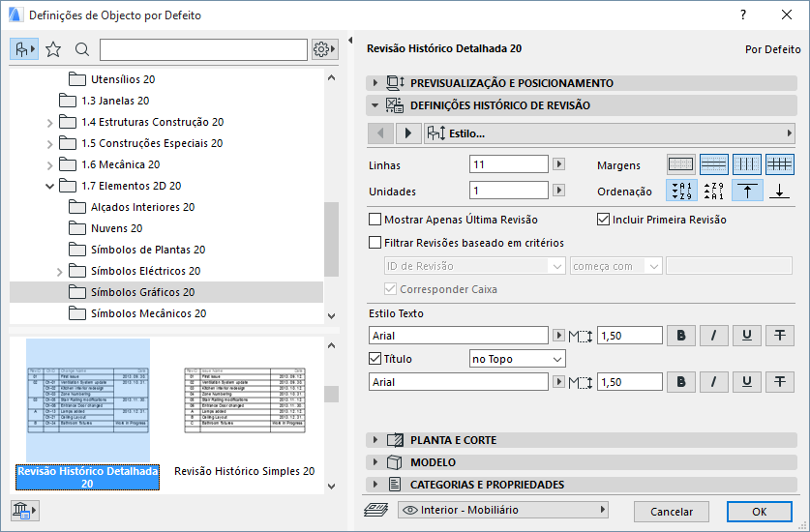Select Nuvens 20 folder
This screenshot has height=532, width=810.
click(116, 228)
